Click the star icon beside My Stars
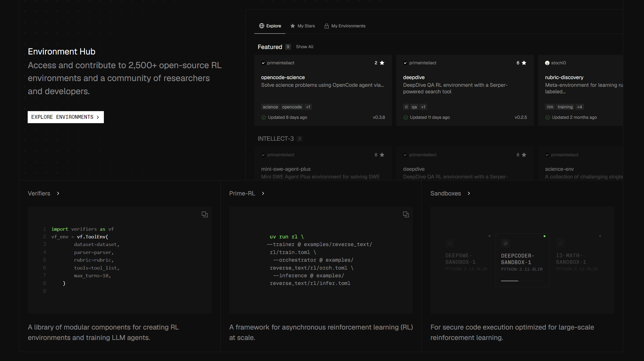644x361 pixels. [x=293, y=26]
